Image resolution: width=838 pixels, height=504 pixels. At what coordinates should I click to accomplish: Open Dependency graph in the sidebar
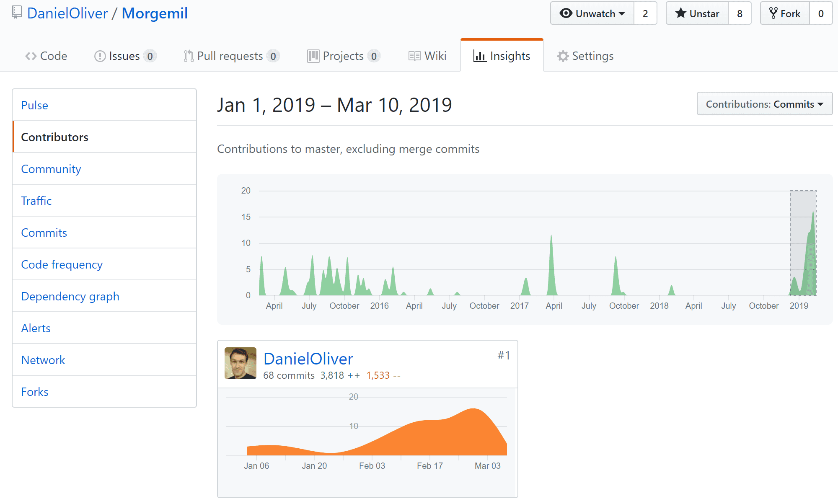pos(104,296)
